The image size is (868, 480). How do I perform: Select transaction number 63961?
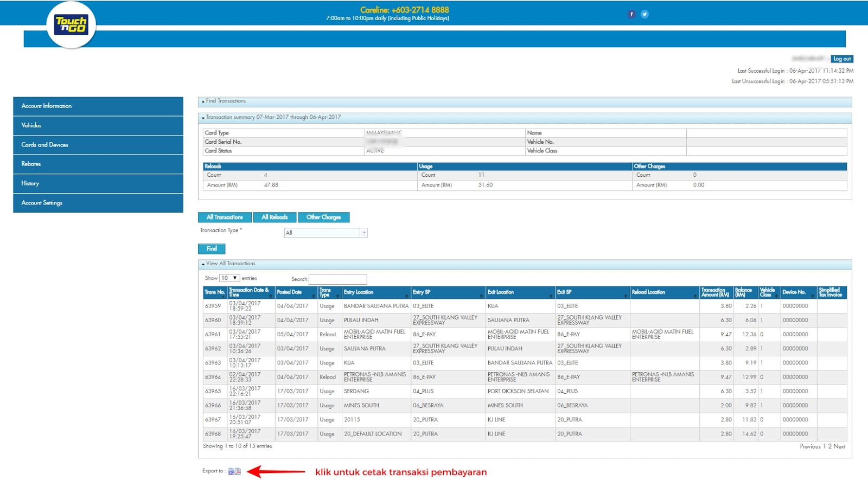pyautogui.click(x=213, y=335)
